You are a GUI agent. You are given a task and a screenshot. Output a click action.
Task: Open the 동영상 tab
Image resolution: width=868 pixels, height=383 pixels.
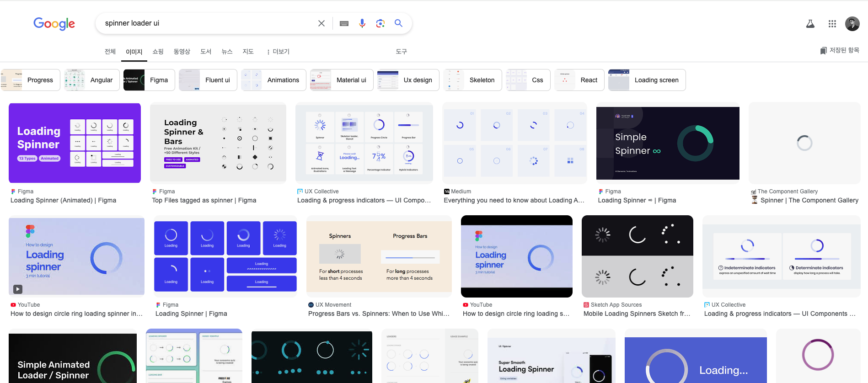pos(182,52)
